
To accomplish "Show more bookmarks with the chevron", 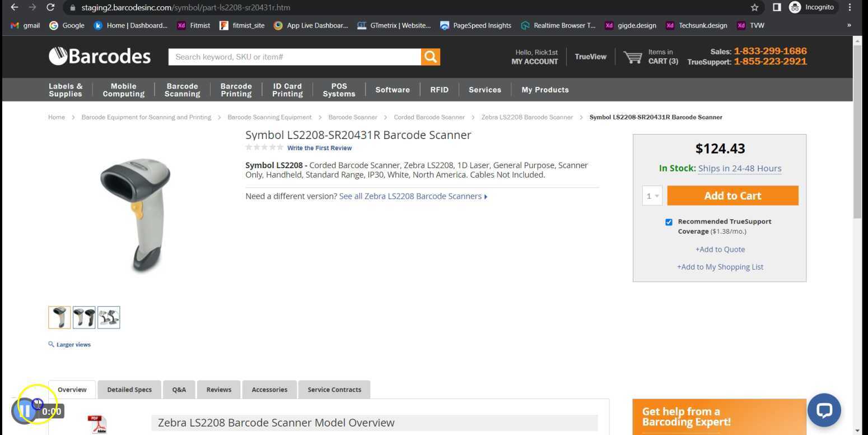I will (x=849, y=25).
